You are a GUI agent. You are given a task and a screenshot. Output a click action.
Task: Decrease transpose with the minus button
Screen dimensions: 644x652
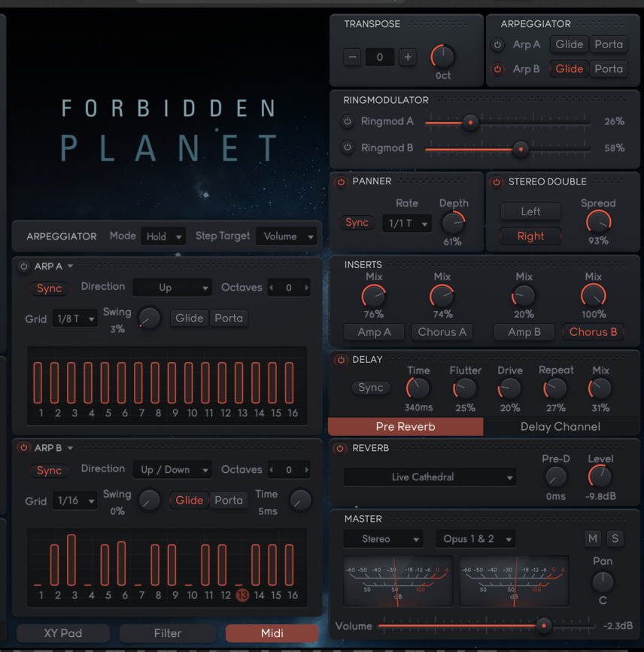tap(352, 57)
